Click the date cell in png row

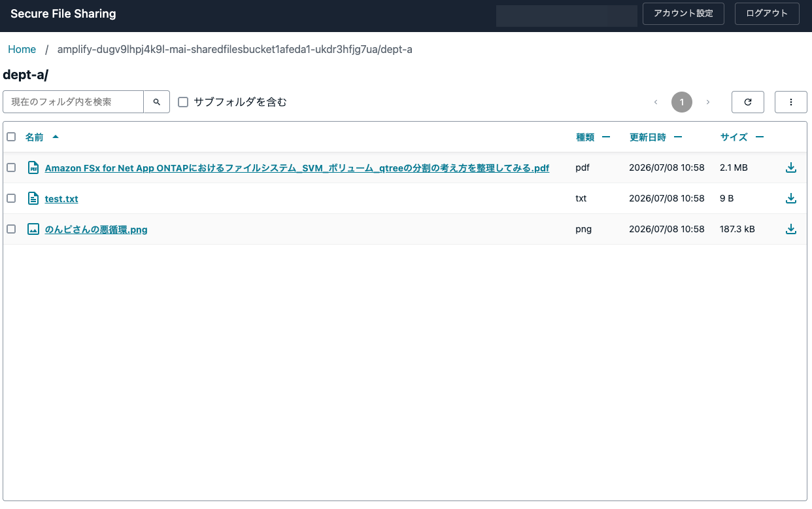point(667,229)
